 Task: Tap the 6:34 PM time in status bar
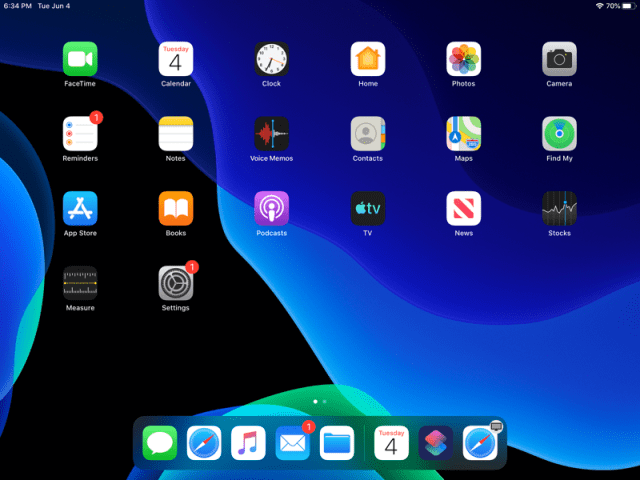(18, 6)
